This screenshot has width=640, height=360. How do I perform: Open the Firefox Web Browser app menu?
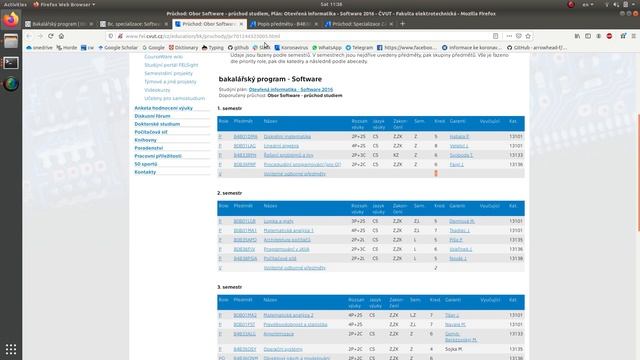(64, 4)
